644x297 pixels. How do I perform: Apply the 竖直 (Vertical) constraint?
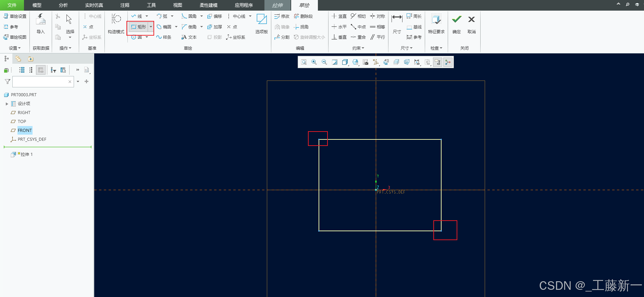tap(339, 16)
